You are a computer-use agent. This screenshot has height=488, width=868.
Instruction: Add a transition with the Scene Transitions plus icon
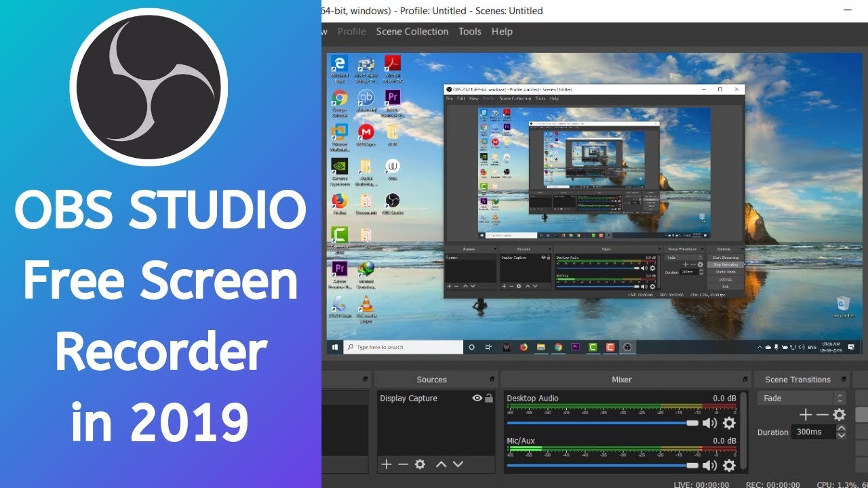tap(806, 415)
